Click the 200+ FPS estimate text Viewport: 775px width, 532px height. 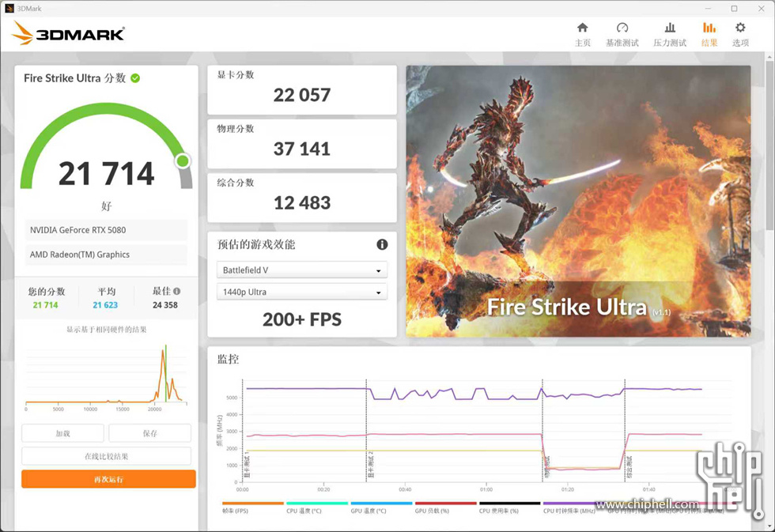(x=302, y=319)
